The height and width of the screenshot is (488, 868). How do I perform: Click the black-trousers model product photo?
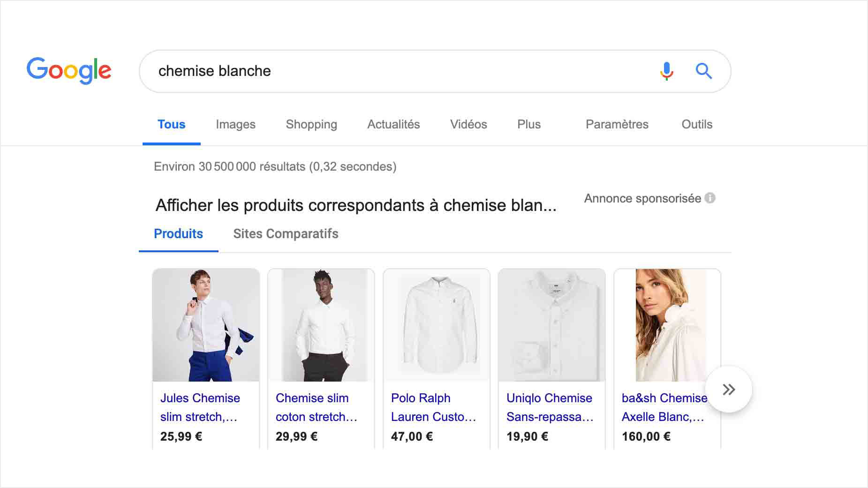point(321,325)
